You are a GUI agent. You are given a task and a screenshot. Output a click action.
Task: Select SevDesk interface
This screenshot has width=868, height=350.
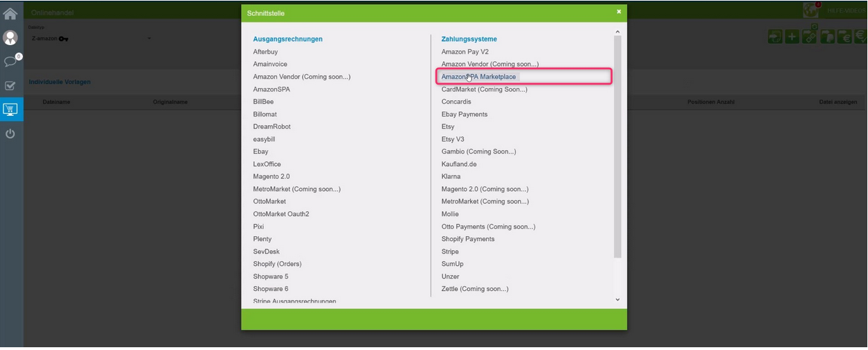266,252
